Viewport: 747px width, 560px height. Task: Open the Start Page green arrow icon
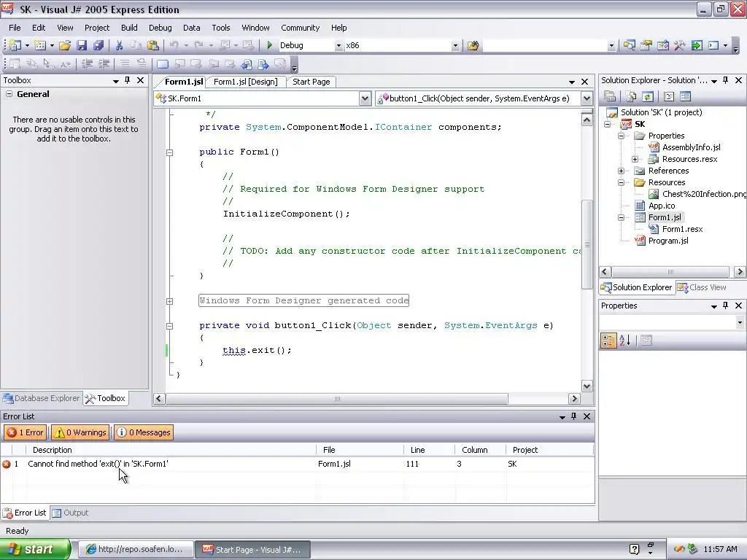[x=697, y=45]
